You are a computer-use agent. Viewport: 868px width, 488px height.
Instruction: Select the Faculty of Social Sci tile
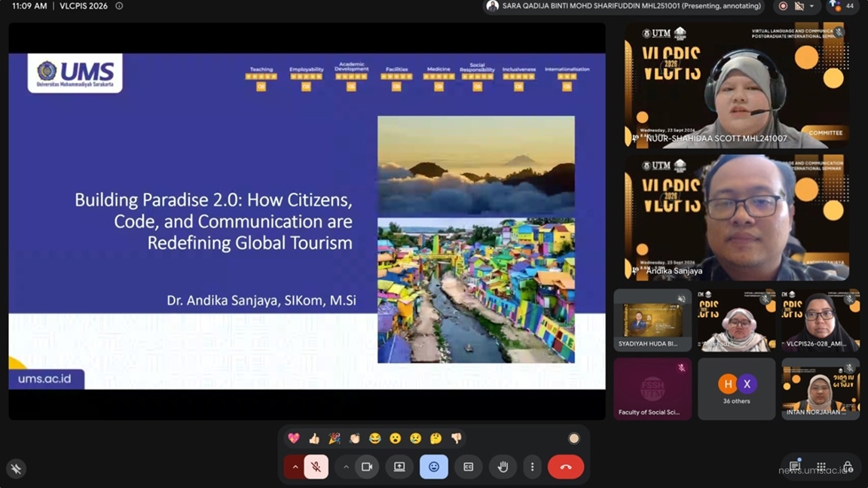653,389
